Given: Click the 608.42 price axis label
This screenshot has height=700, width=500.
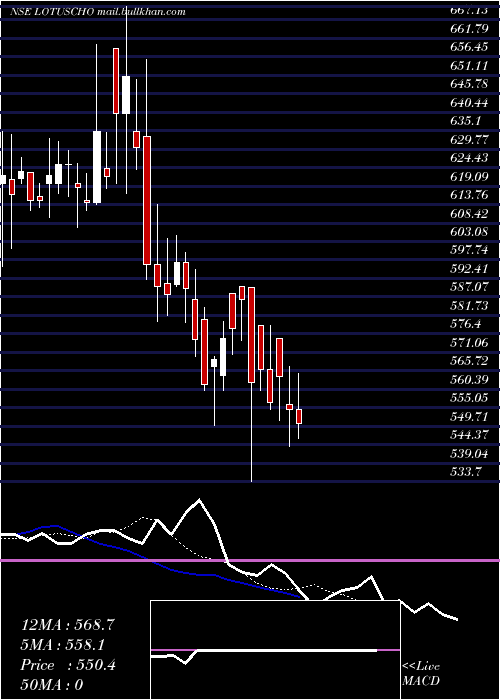Looking at the screenshot, I should pos(470,213).
